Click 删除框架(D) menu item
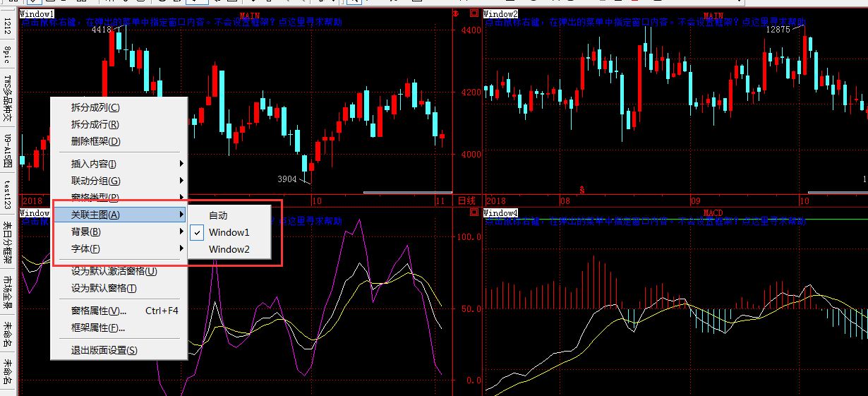This screenshot has height=396, width=868. [x=119, y=141]
